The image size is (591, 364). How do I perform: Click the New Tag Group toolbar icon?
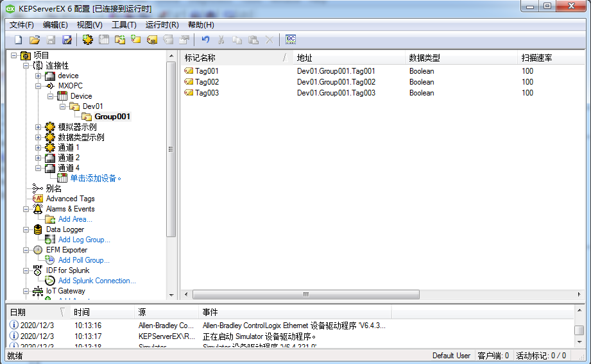(x=120, y=40)
